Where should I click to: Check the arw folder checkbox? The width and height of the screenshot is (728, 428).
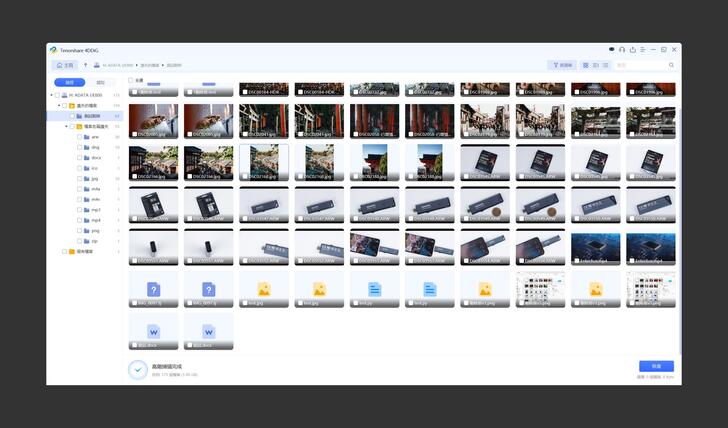point(79,137)
